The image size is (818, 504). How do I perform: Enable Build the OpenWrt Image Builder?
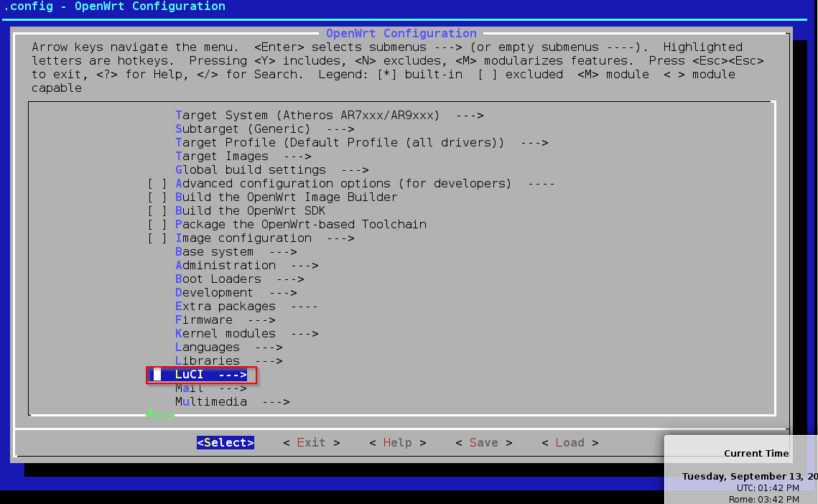tap(157, 197)
